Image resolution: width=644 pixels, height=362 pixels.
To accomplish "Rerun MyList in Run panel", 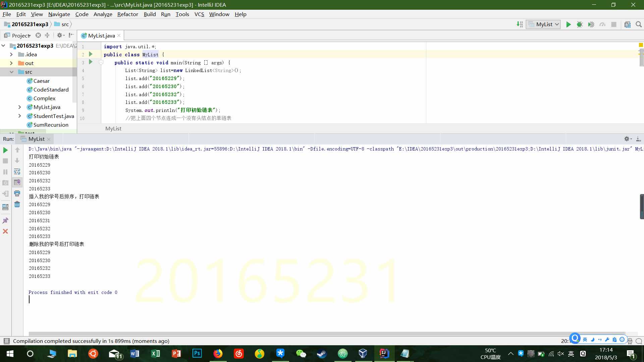I will pyautogui.click(x=5, y=150).
